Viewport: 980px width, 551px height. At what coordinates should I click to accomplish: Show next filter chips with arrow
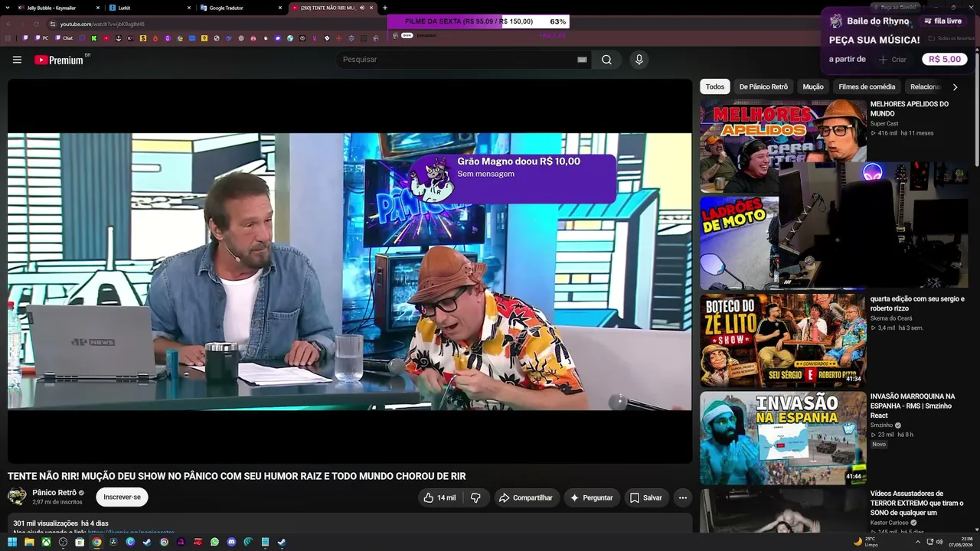955,87
